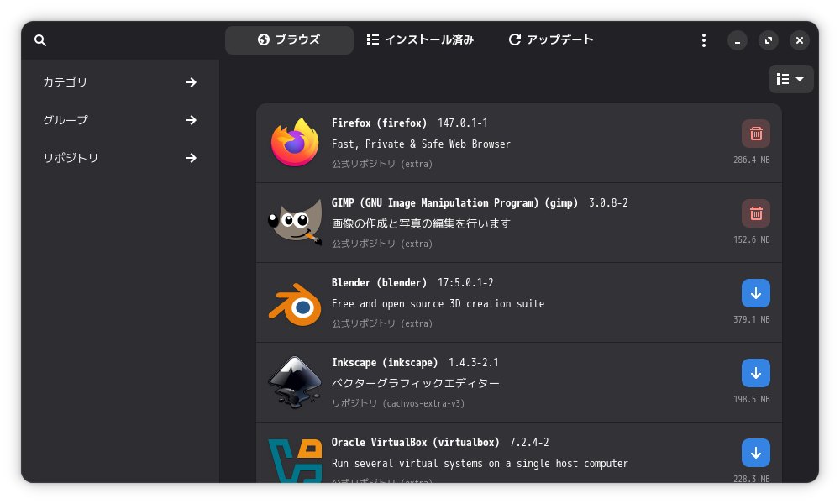Switch to the インストール済み tab

pyautogui.click(x=420, y=40)
